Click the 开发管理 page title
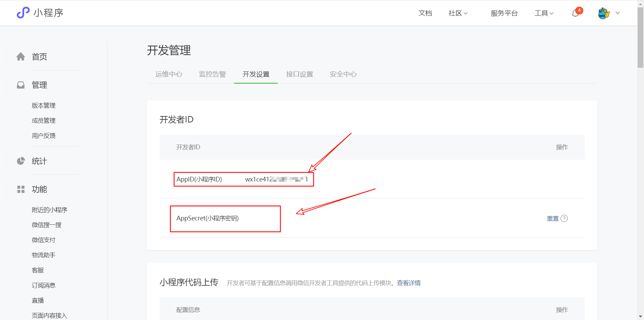644x320 pixels. [169, 50]
